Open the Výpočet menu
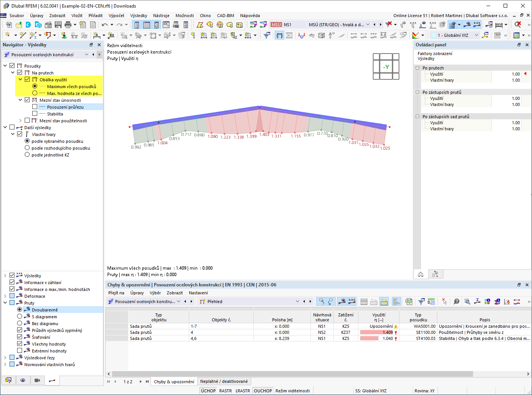 (x=116, y=16)
